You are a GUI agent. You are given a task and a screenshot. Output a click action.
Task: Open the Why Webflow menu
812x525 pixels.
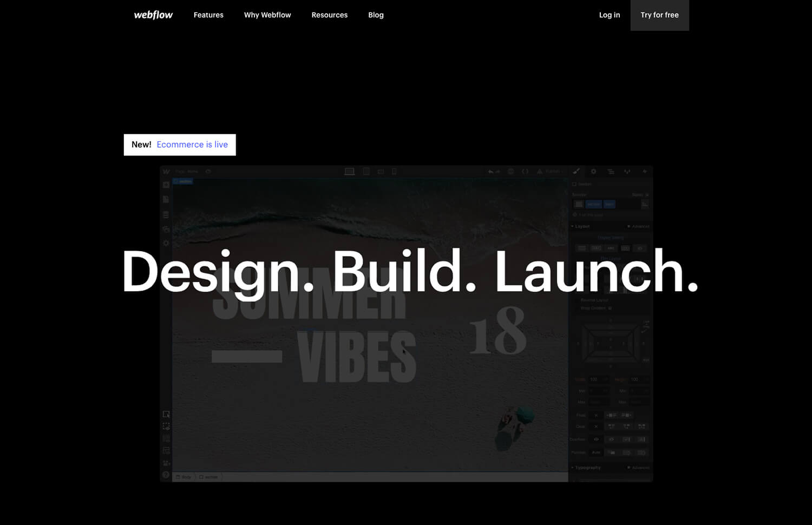point(267,15)
